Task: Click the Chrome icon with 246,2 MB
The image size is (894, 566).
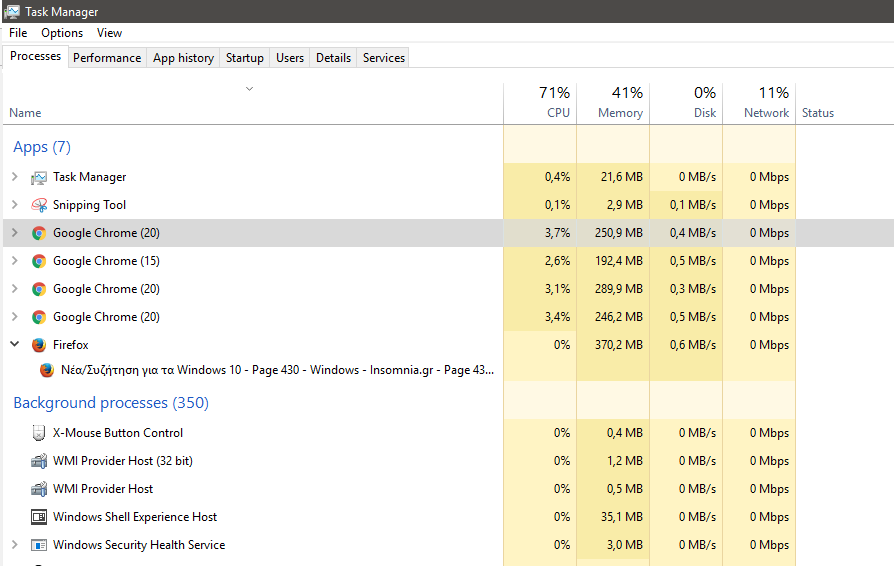Action: pos(39,317)
